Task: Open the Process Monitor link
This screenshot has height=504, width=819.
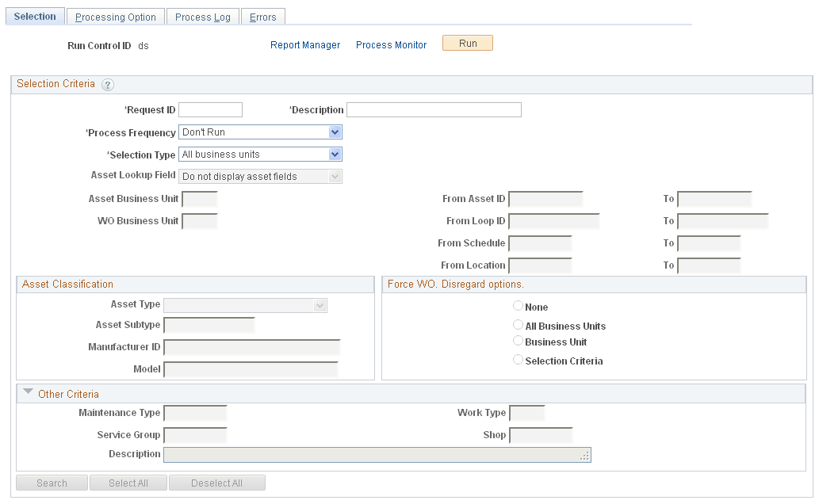Action: point(390,45)
